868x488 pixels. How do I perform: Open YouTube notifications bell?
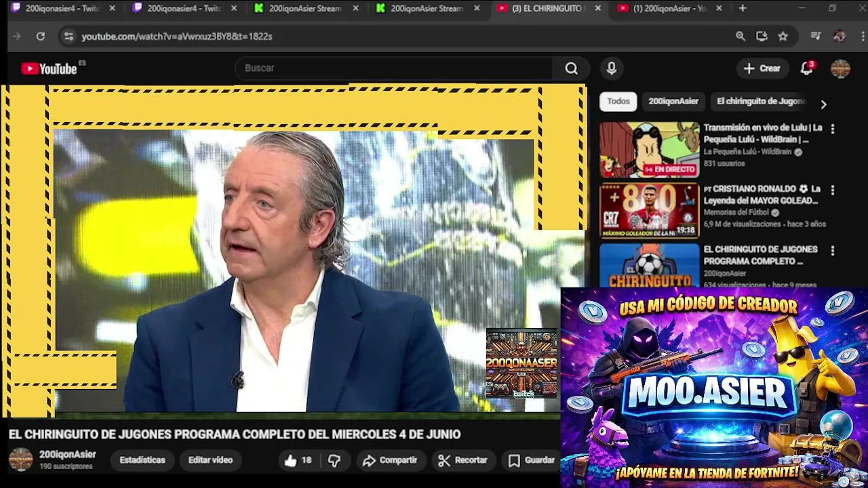[x=806, y=68]
